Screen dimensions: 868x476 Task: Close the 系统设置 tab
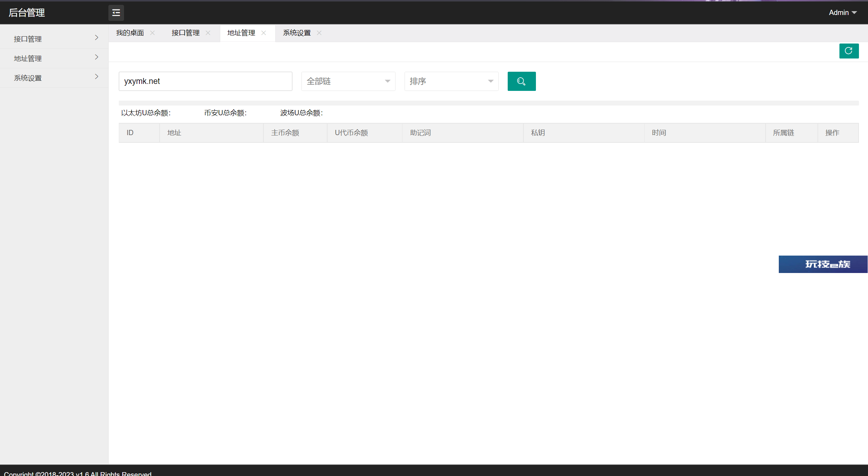click(319, 33)
